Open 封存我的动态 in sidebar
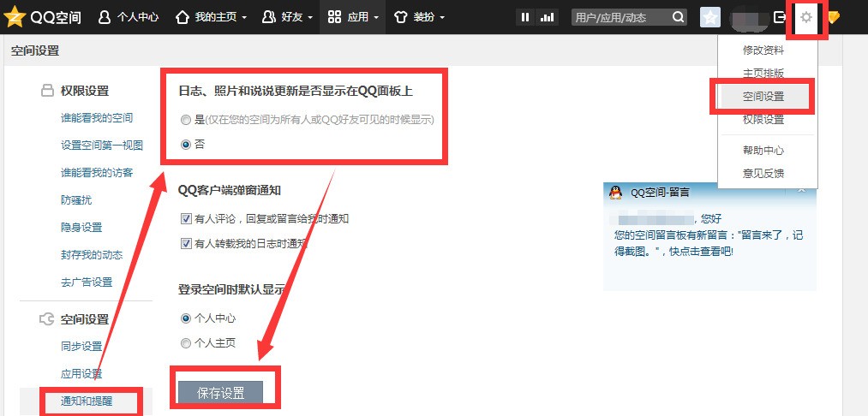868x416 pixels. 92,255
